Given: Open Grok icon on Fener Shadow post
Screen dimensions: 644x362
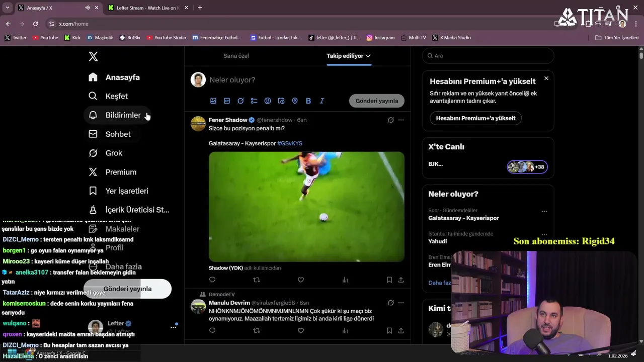Looking at the screenshot, I should tap(390, 120).
